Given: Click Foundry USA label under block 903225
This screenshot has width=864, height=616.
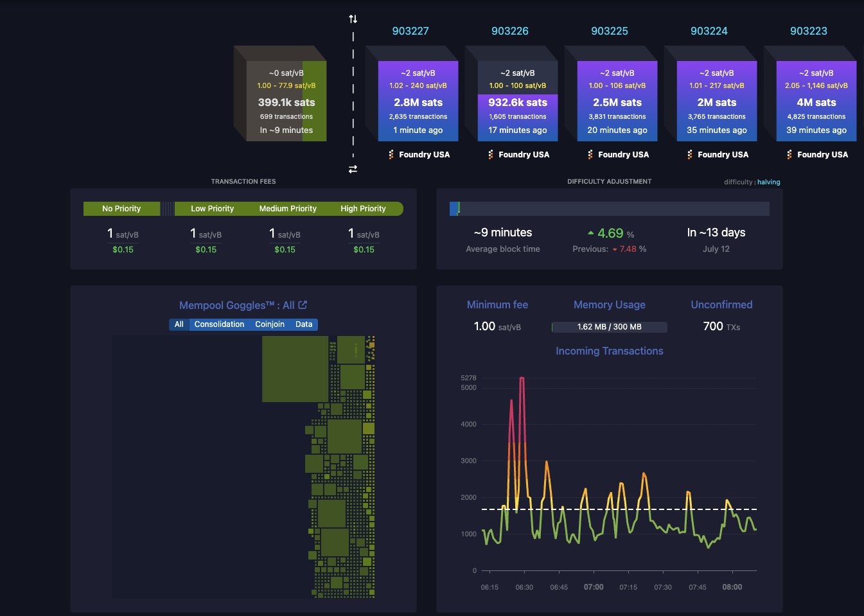Looking at the screenshot, I should pos(623,154).
